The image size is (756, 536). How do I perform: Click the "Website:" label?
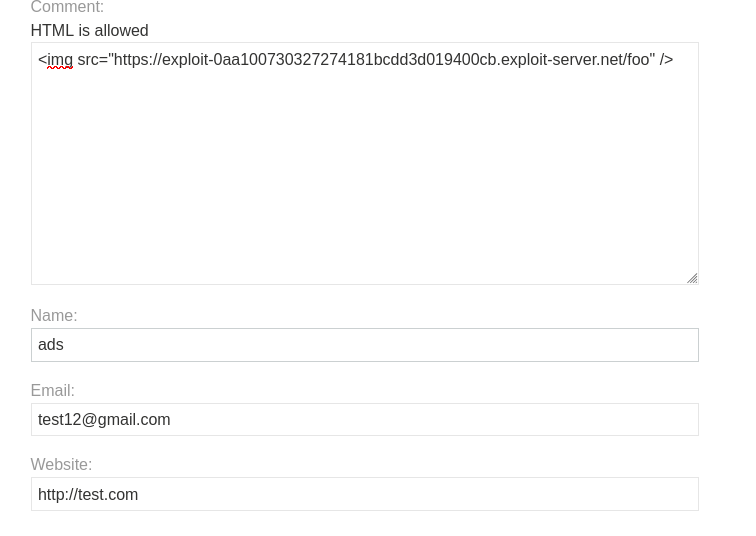pos(61,465)
